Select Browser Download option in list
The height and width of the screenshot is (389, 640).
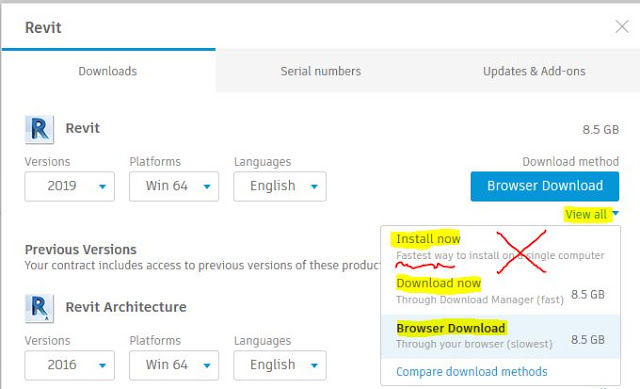tap(500, 336)
